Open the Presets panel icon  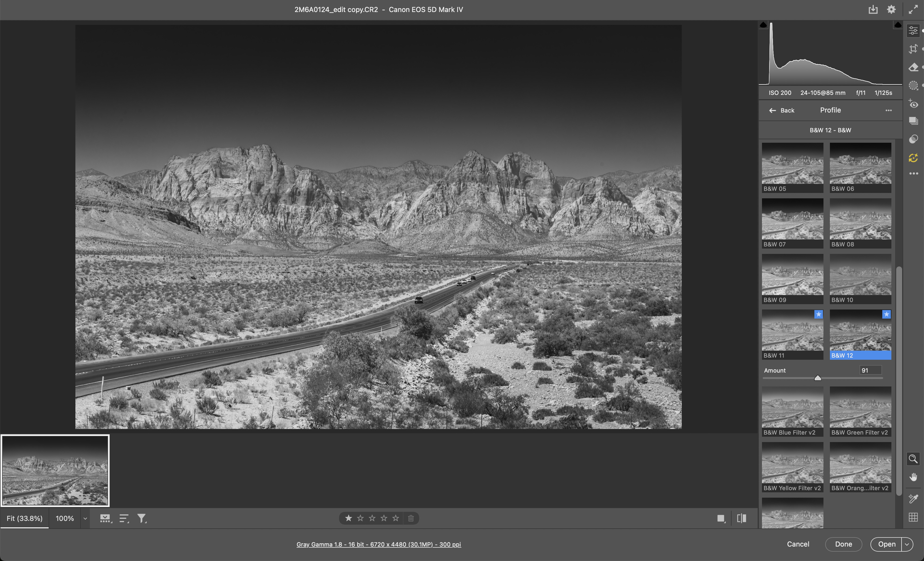click(913, 139)
